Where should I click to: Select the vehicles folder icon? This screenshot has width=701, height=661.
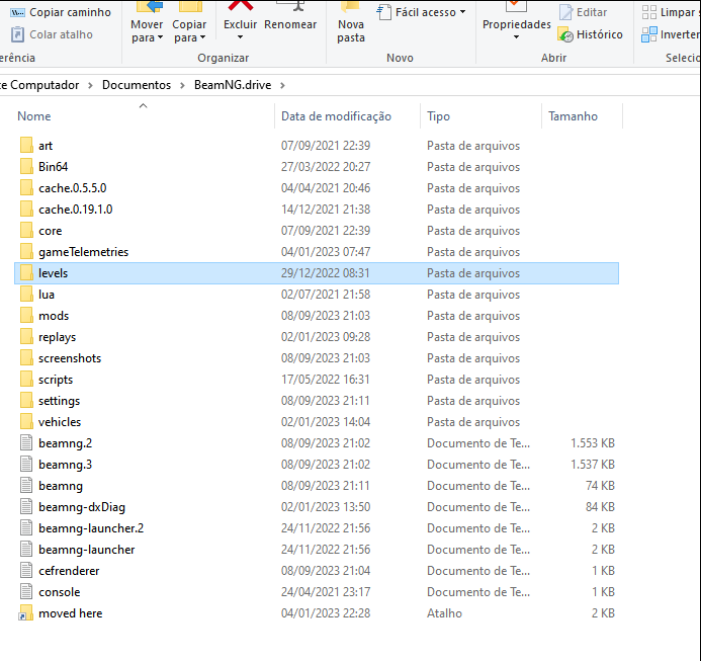(26, 421)
